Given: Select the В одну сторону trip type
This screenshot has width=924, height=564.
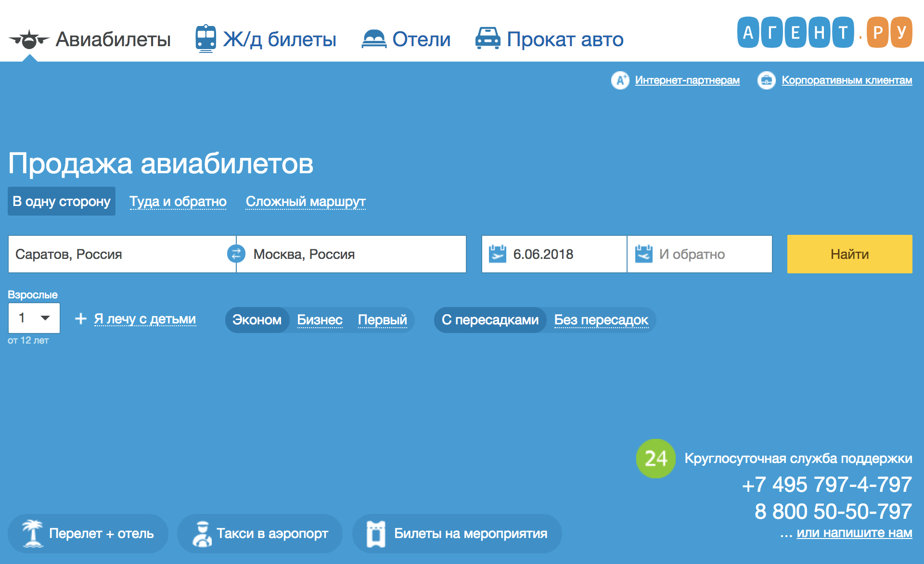Looking at the screenshot, I should click(x=62, y=201).
